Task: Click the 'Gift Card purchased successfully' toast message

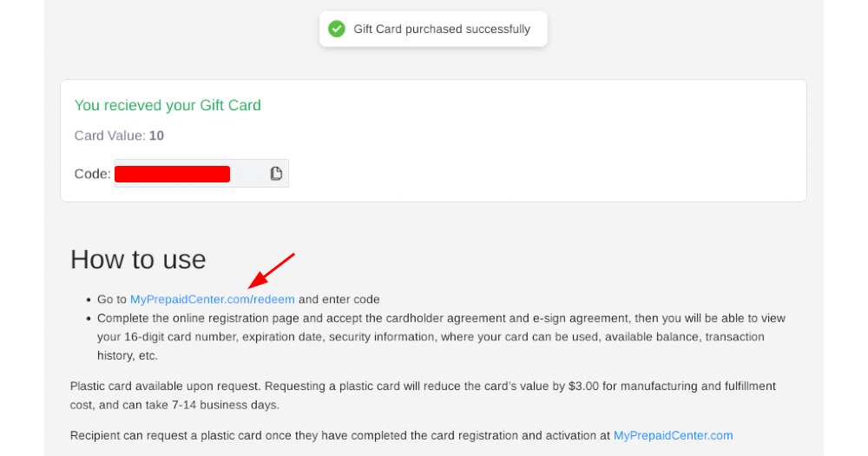Action: [x=433, y=29]
